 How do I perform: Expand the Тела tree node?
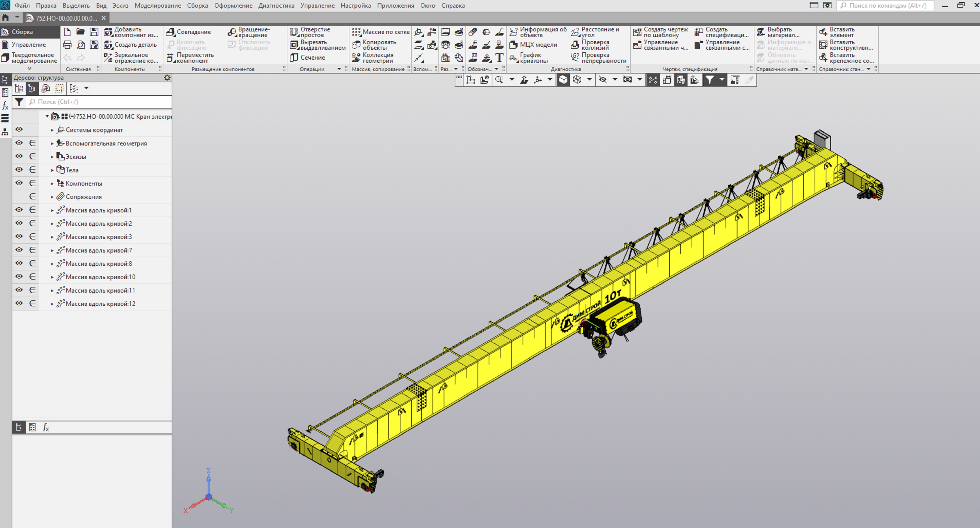52,170
